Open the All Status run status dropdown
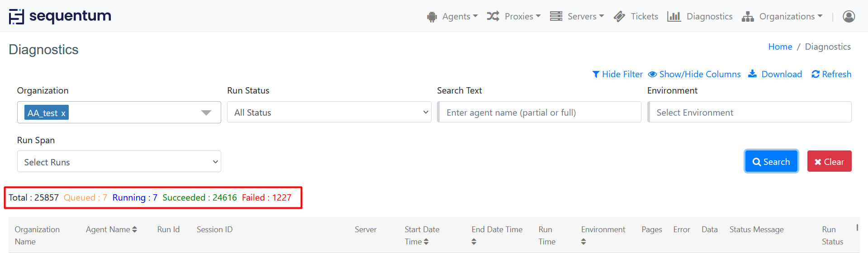This screenshot has height=253, width=868. click(329, 112)
